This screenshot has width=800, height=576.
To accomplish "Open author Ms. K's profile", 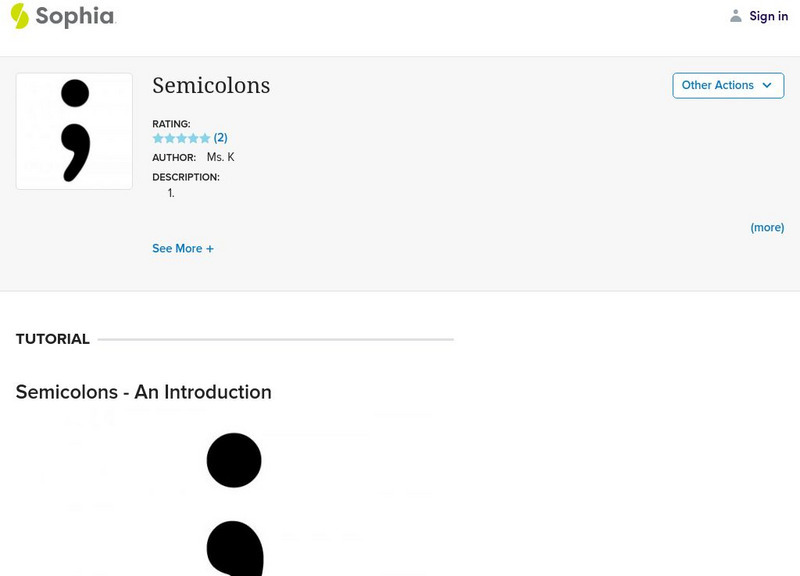I will tap(220, 158).
